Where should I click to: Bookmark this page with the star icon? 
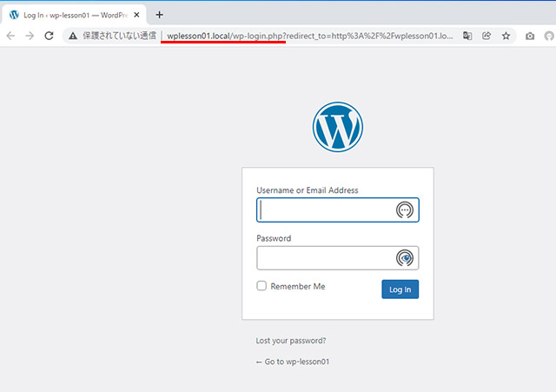coord(506,36)
